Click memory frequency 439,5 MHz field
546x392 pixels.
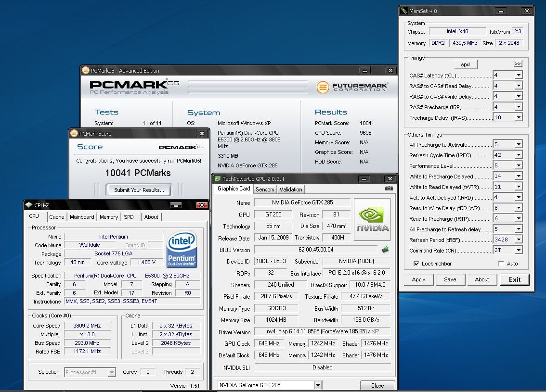click(465, 43)
